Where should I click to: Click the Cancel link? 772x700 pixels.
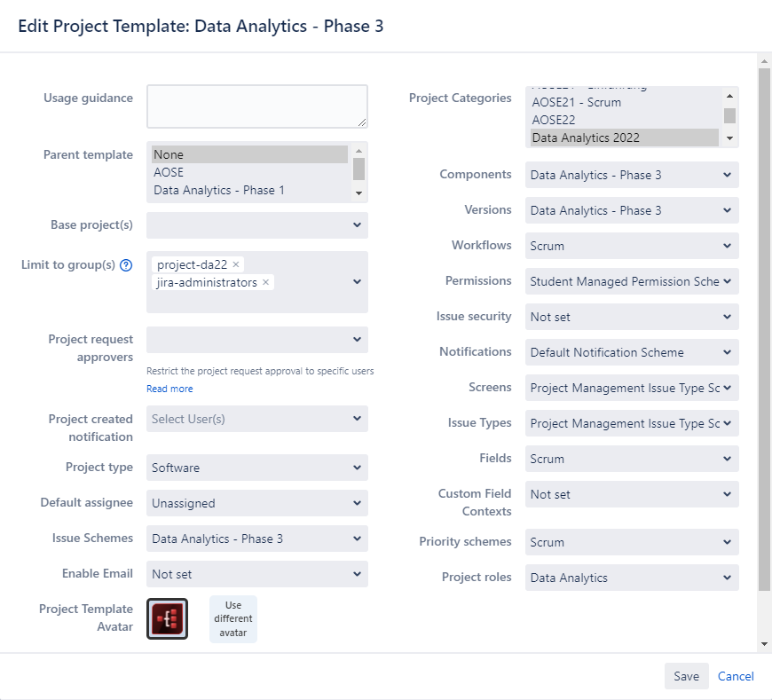pos(736,676)
